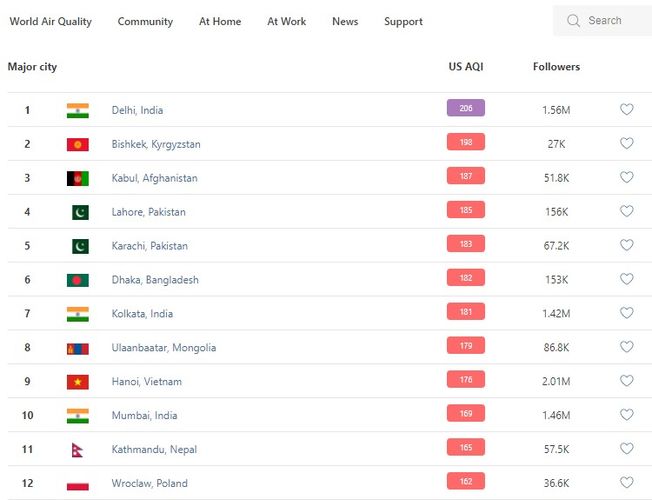
Task: Click the heart icon for Kabul, Afghanistan
Action: click(x=627, y=178)
